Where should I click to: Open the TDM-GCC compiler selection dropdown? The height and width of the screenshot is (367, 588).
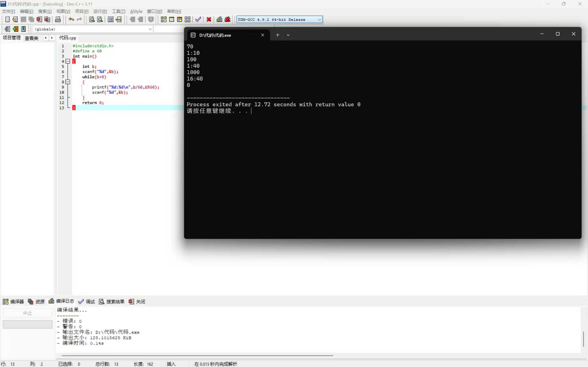(x=319, y=19)
